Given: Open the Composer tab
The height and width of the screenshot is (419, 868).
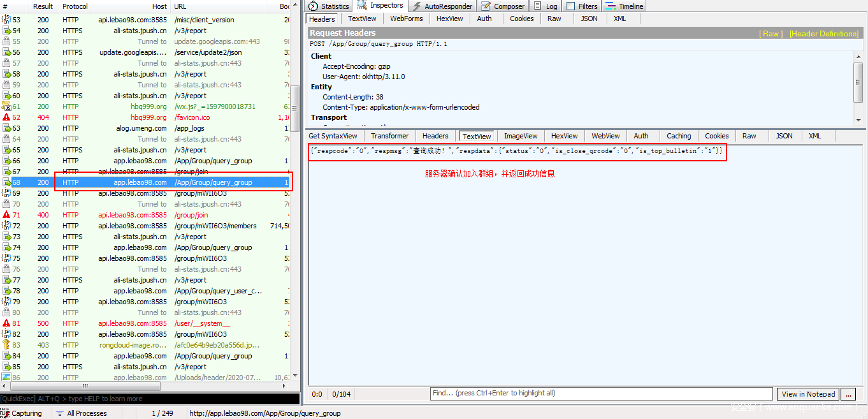Looking at the screenshot, I should pos(503,6).
